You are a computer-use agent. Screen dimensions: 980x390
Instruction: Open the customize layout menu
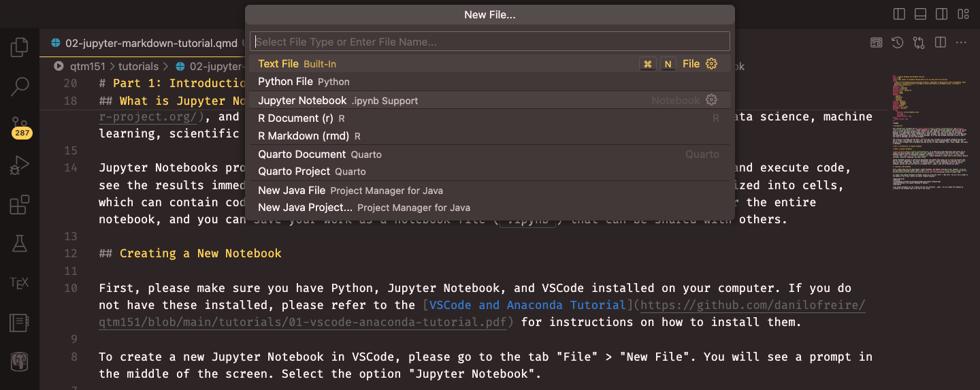(x=962, y=14)
